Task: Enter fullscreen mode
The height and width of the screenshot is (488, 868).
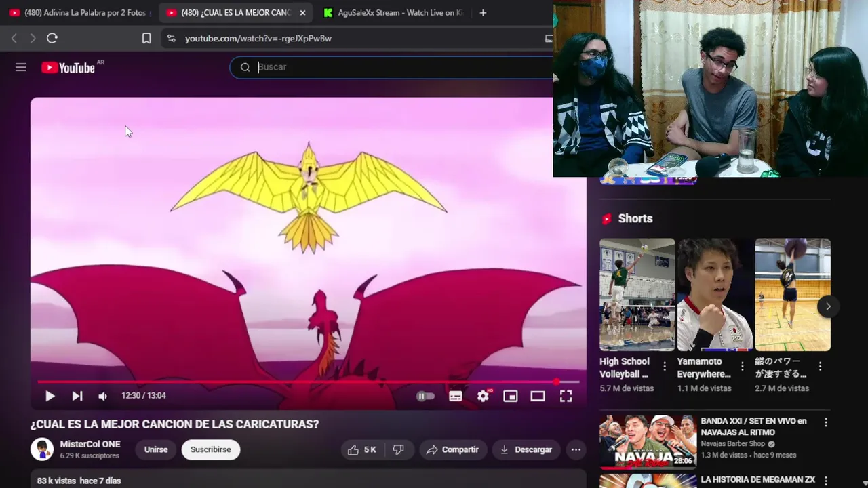Action: (566, 396)
